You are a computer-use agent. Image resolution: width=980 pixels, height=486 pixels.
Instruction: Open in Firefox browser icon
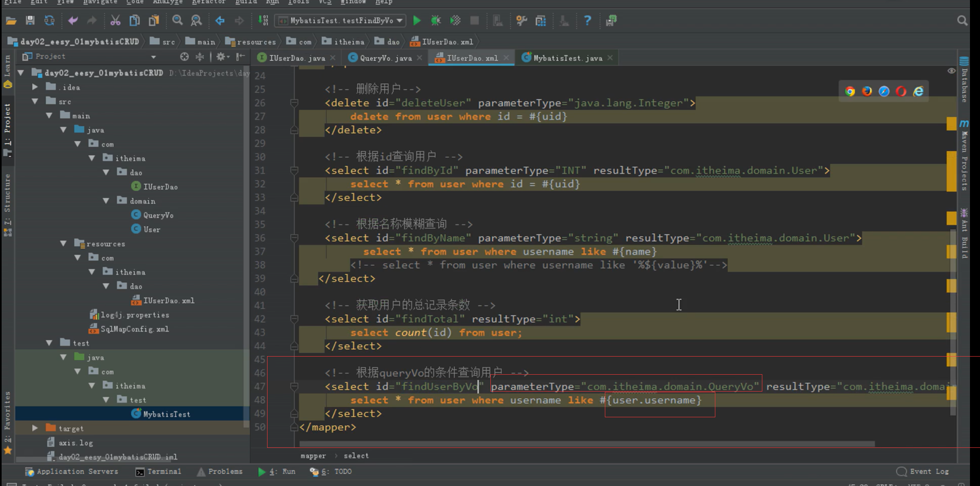[x=867, y=92]
